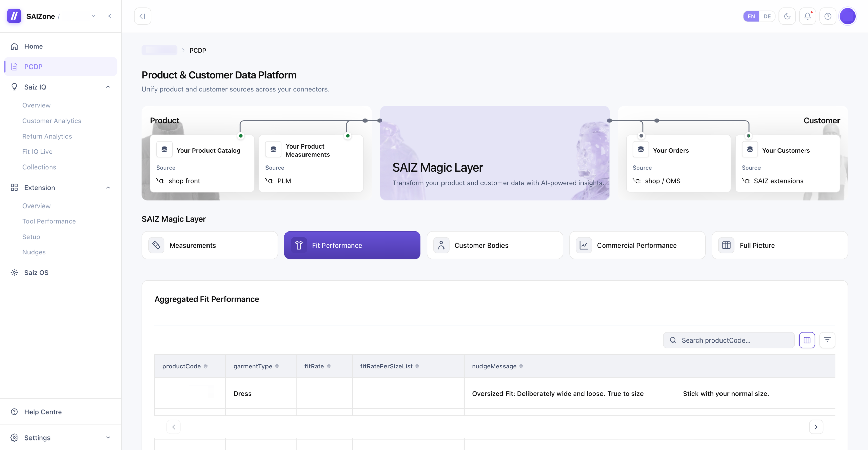868x450 pixels.
Task: Open the user profile avatar
Action: (848, 16)
